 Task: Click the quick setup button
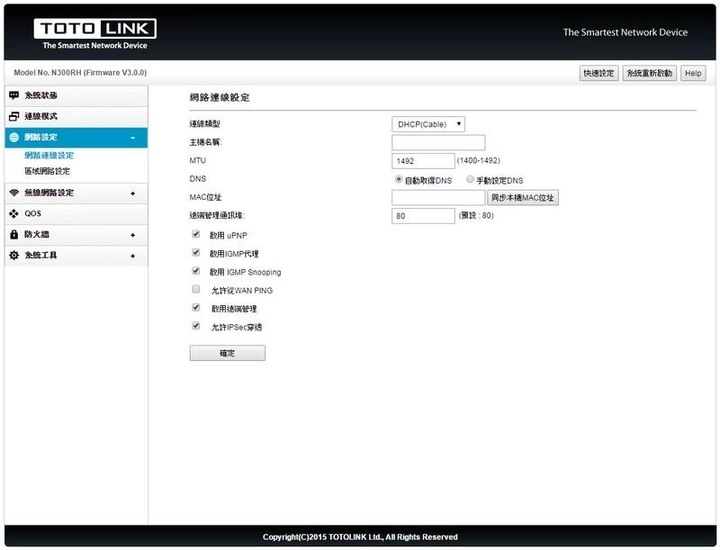[x=599, y=73]
